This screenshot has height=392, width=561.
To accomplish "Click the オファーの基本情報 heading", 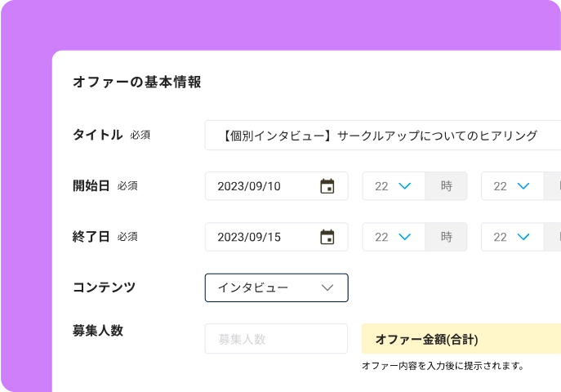I will pyautogui.click(x=137, y=82).
